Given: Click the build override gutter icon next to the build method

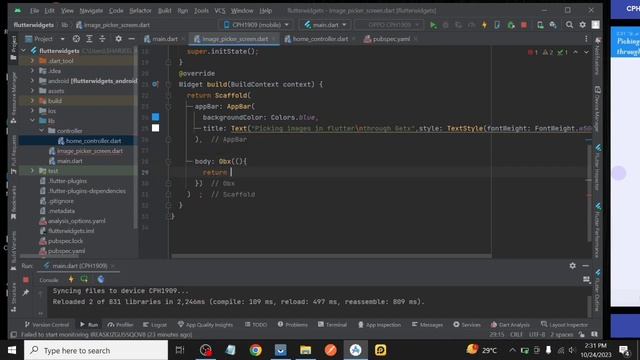Looking at the screenshot, I should [155, 84].
